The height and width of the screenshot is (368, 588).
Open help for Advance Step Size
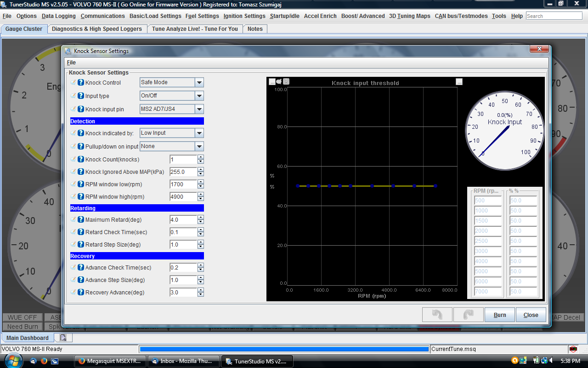81,280
